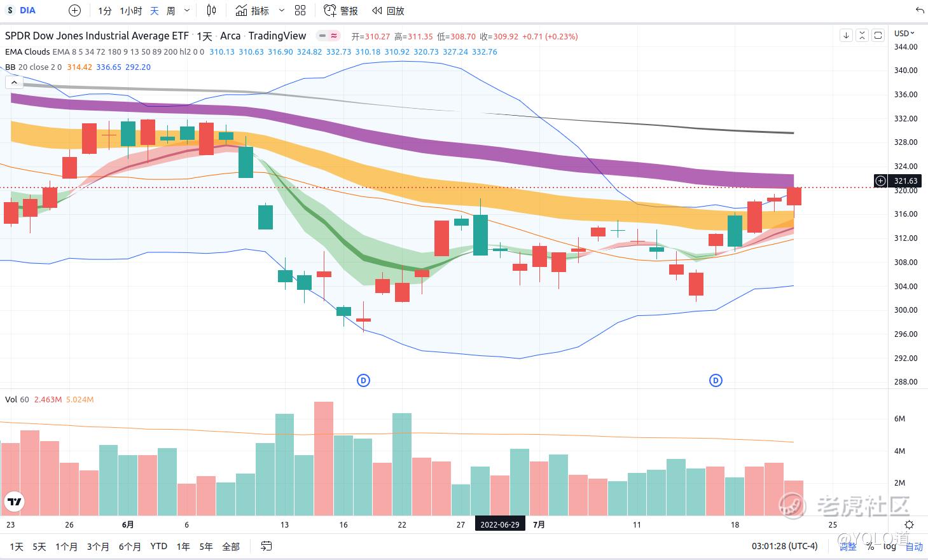
Task: Set range to 6个月
Action: pos(130,547)
